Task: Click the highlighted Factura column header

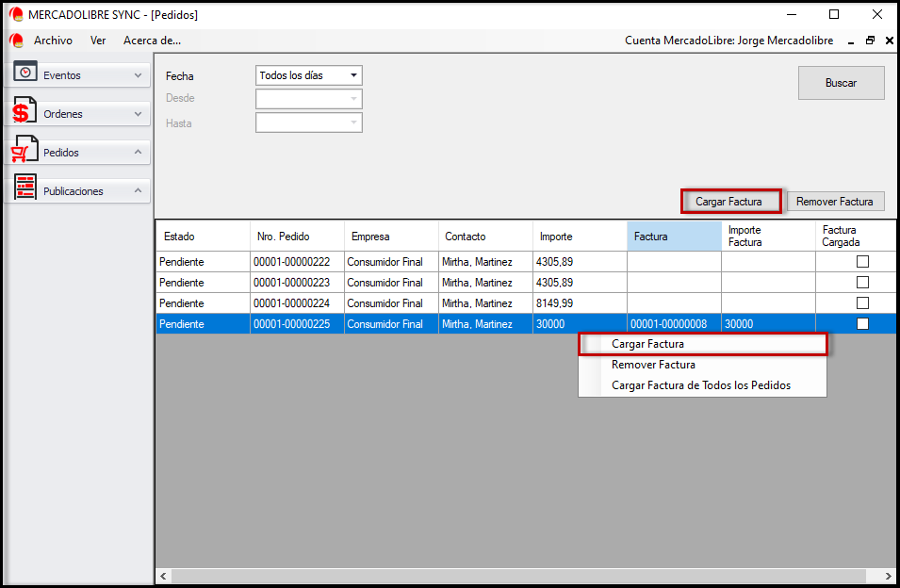Action: coord(674,237)
